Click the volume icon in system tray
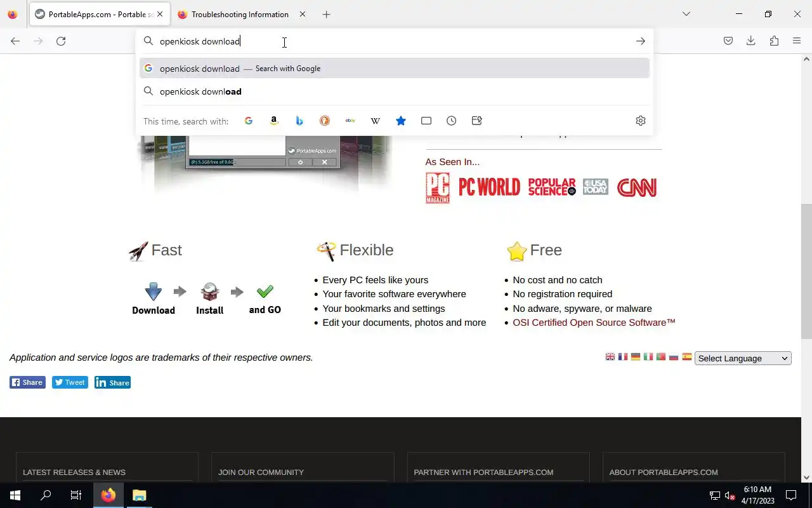Screen dimensions: 812x508 coord(730,496)
